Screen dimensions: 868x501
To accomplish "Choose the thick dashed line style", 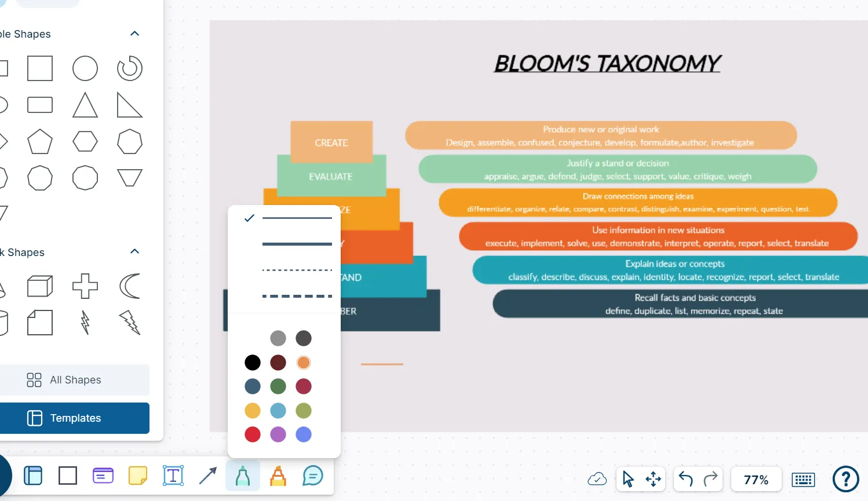I will 297,296.
